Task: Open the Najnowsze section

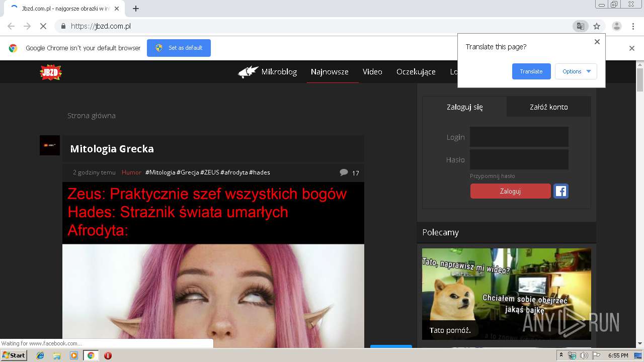Action: tap(330, 72)
